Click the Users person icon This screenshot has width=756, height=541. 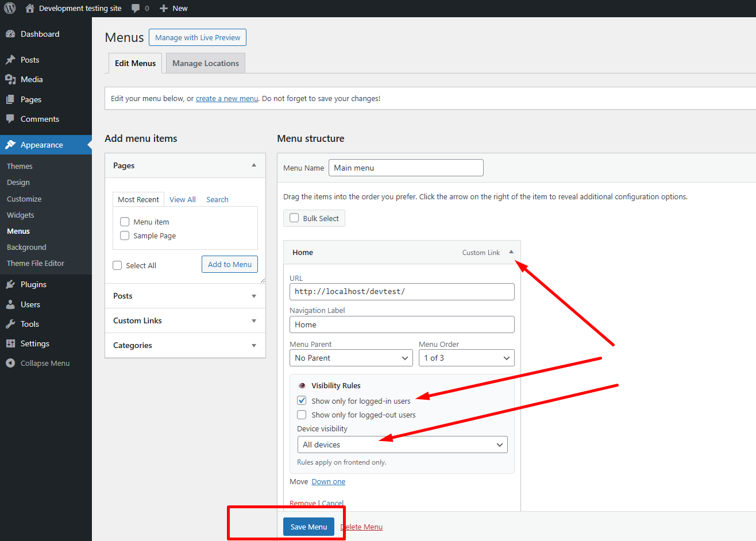10,304
